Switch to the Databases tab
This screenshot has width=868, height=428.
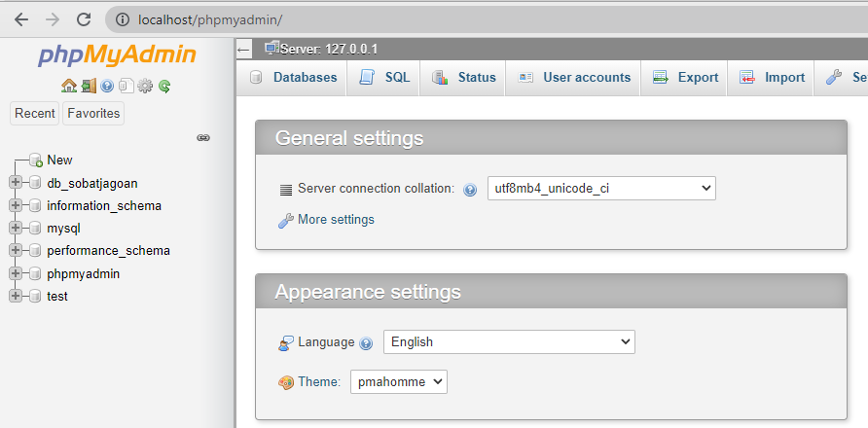[x=294, y=78]
